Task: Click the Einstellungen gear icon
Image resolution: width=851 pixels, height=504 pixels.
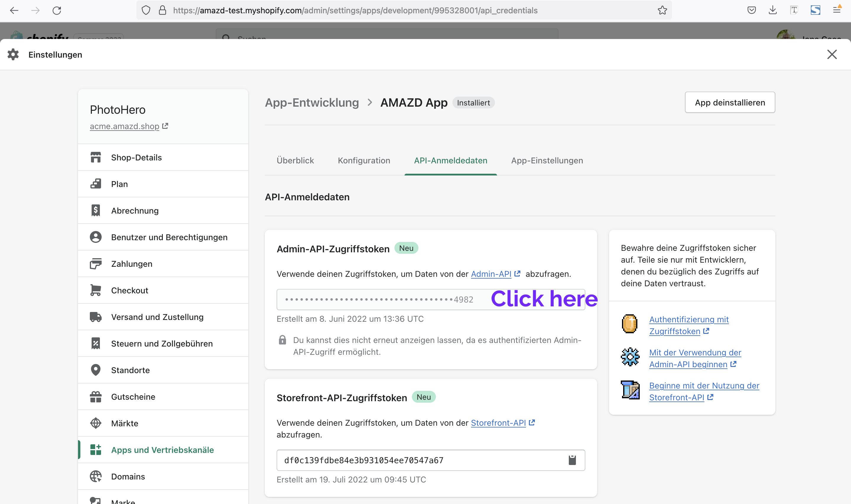Action: 13,54
